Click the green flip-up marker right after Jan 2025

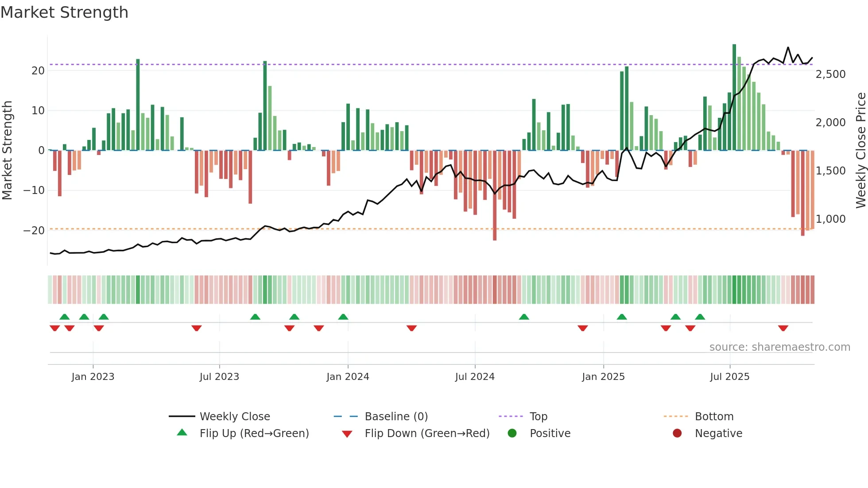click(622, 317)
